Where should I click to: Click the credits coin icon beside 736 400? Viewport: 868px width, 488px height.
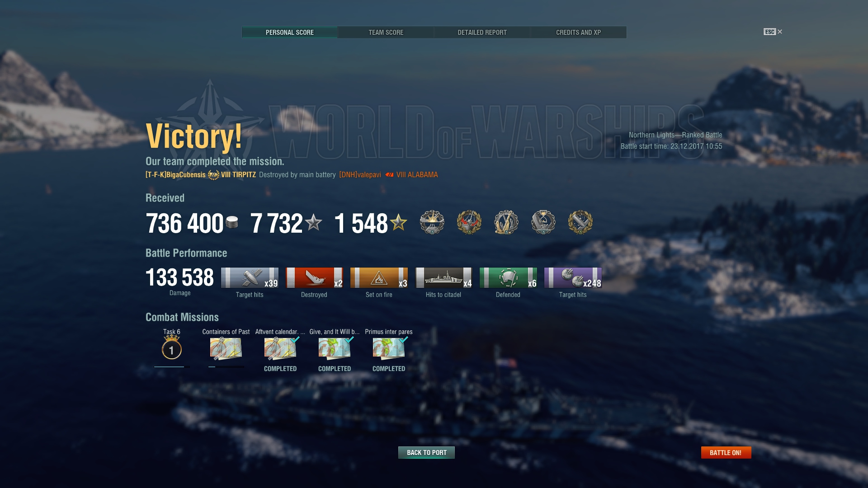click(x=232, y=222)
